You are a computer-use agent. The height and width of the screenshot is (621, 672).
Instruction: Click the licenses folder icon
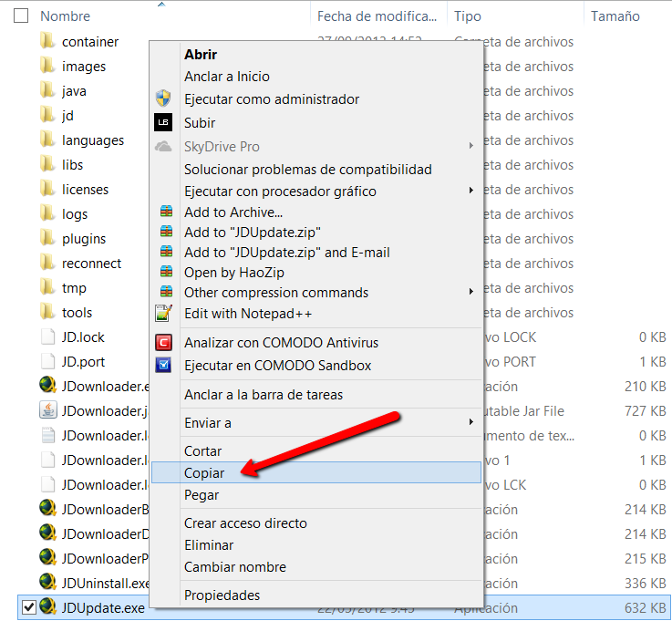[47, 189]
